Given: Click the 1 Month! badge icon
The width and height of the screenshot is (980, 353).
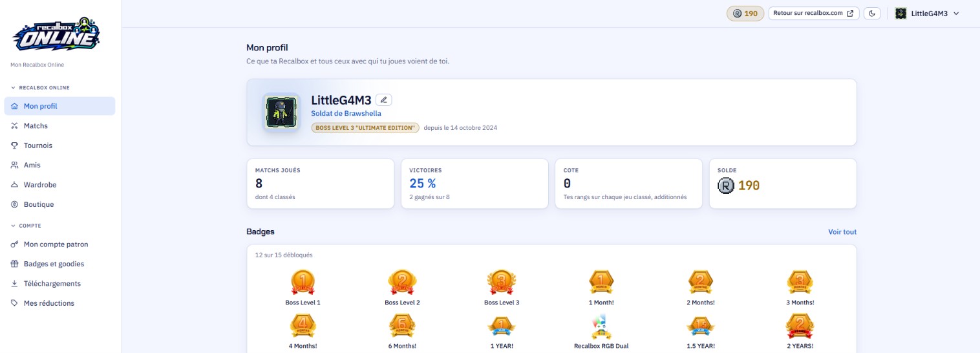Looking at the screenshot, I should pyautogui.click(x=601, y=283).
